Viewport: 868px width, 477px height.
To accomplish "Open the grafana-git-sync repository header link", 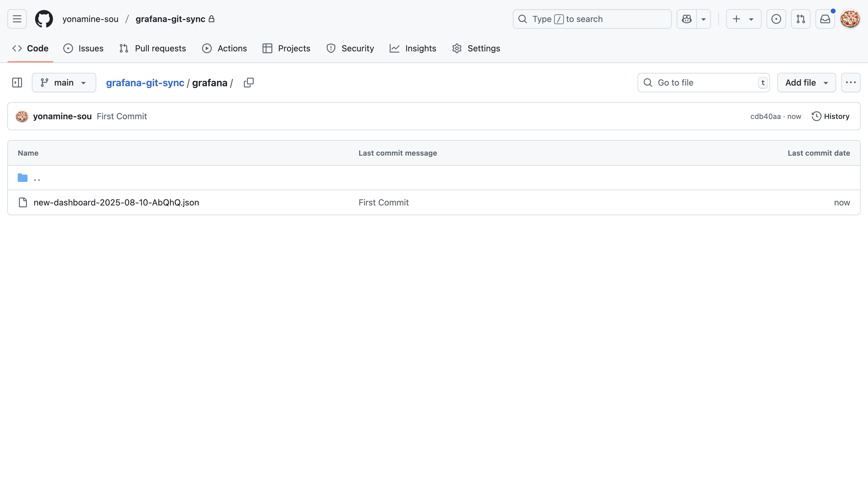I will (x=171, y=19).
